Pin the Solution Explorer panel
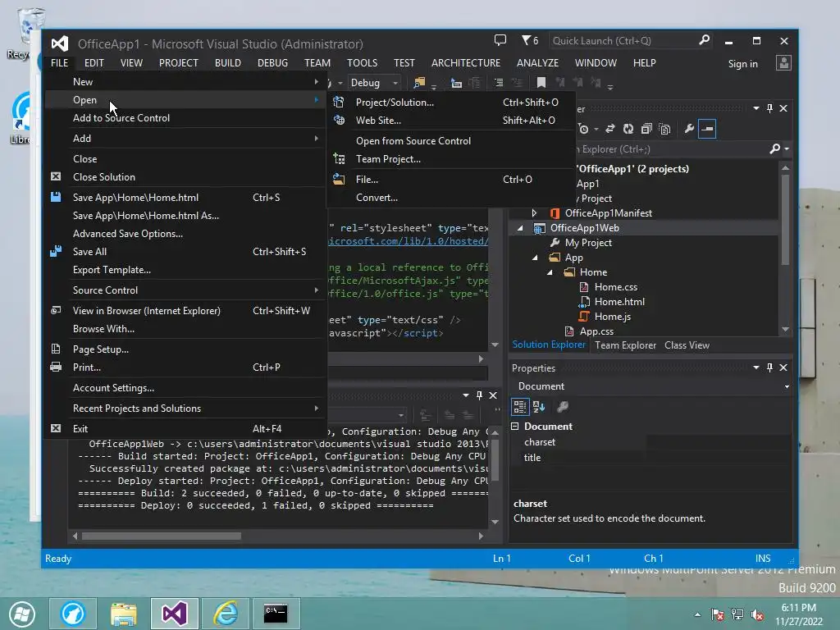Screen dimensions: 840x630 (x=769, y=108)
